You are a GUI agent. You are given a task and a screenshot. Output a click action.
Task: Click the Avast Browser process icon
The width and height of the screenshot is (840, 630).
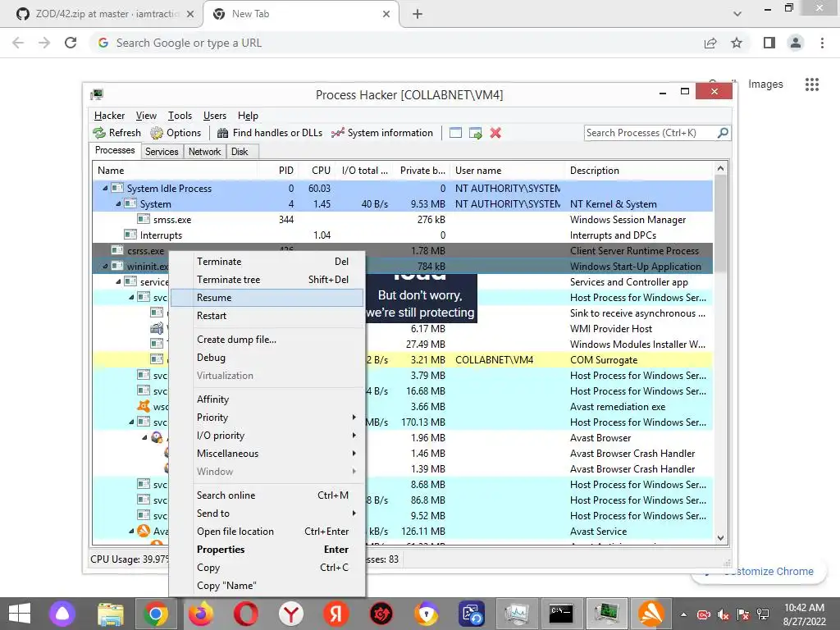(157, 437)
